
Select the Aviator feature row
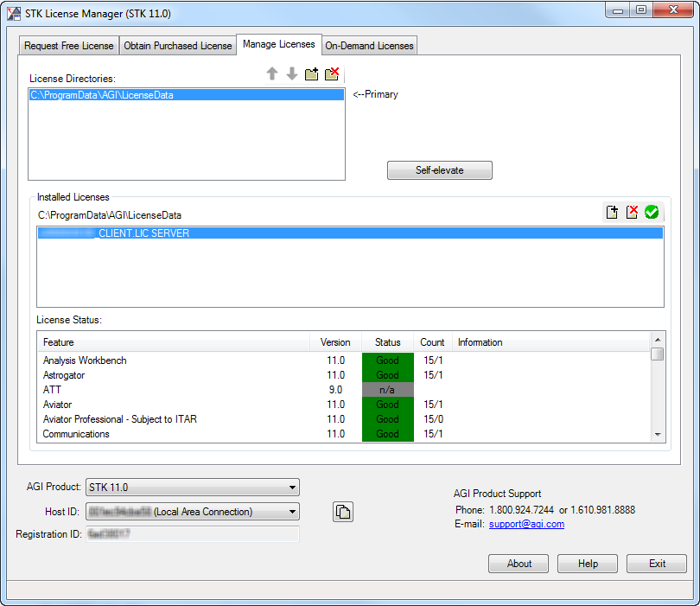(x=344, y=405)
